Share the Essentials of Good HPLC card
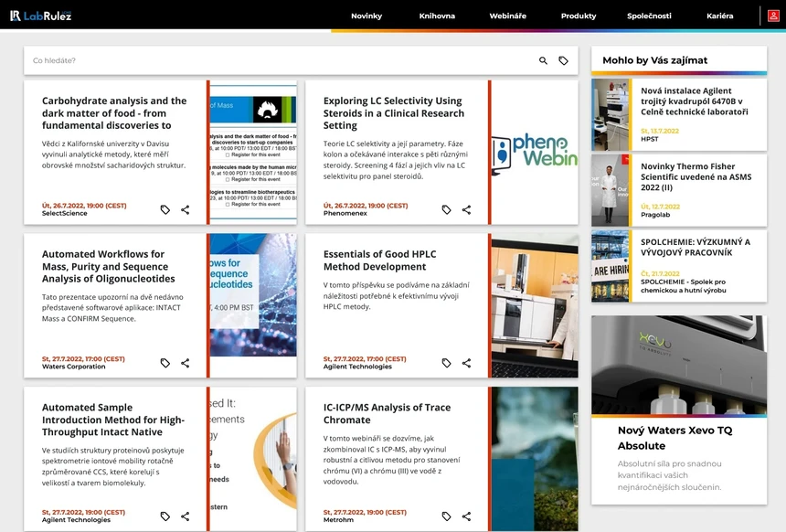786x532 pixels. (x=466, y=363)
